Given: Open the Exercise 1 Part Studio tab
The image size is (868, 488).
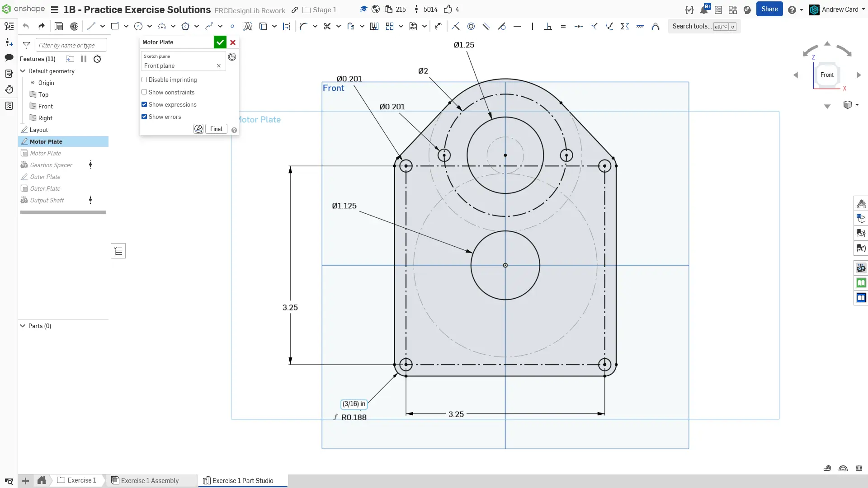Looking at the screenshot, I should [x=242, y=480].
